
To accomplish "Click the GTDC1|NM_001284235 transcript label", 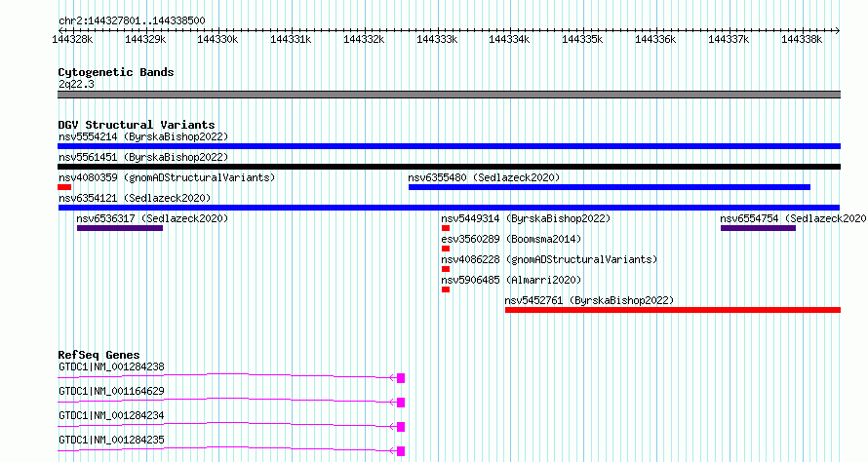I will click(111, 440).
